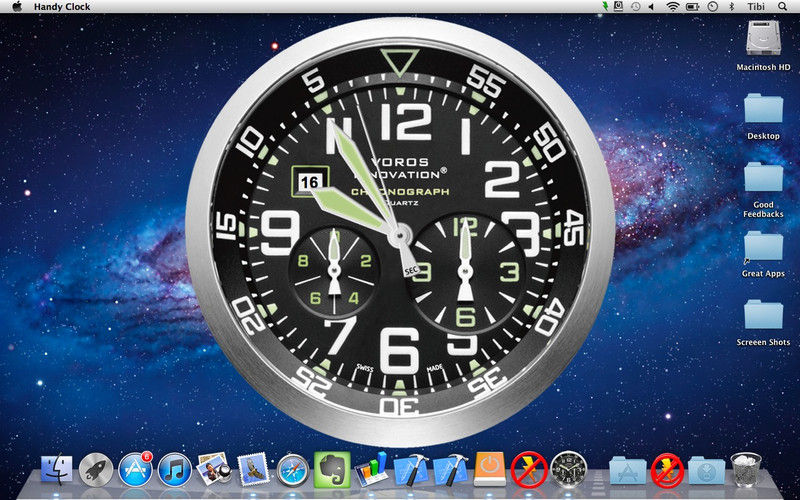Launch iPhoto from the Dock
The width and height of the screenshot is (800, 500).
pyautogui.click(x=214, y=469)
